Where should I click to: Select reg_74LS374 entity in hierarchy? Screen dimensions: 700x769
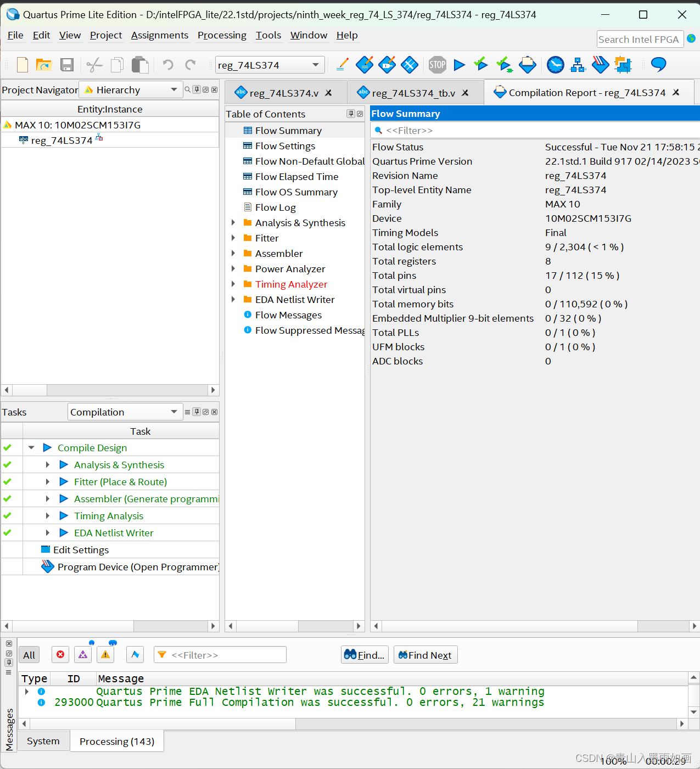click(x=61, y=140)
